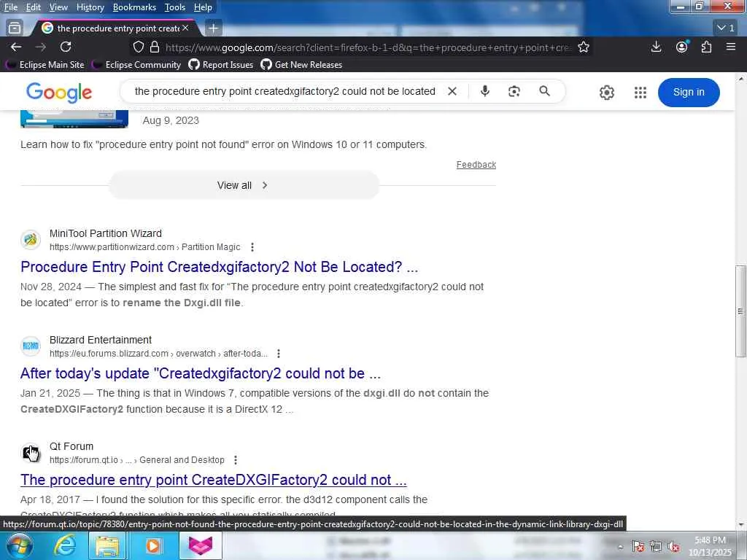Open more options for Blizzard result
The width and height of the screenshot is (747, 560).
[x=279, y=354]
